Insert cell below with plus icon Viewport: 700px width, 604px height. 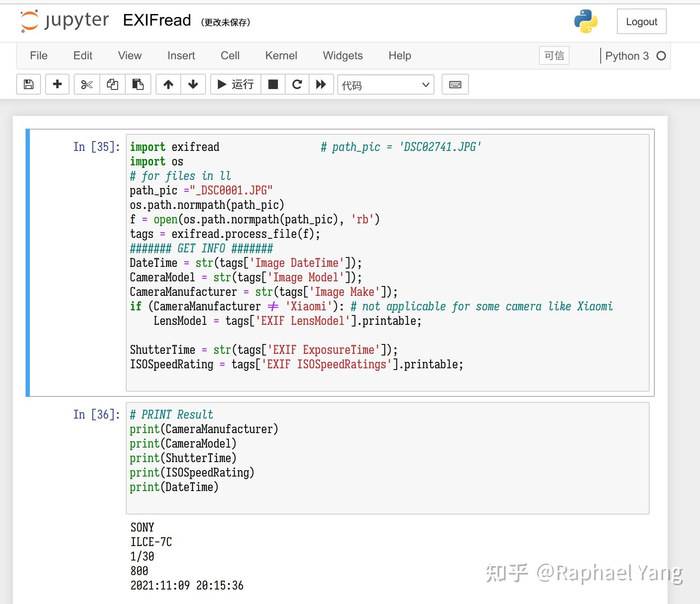(x=57, y=84)
